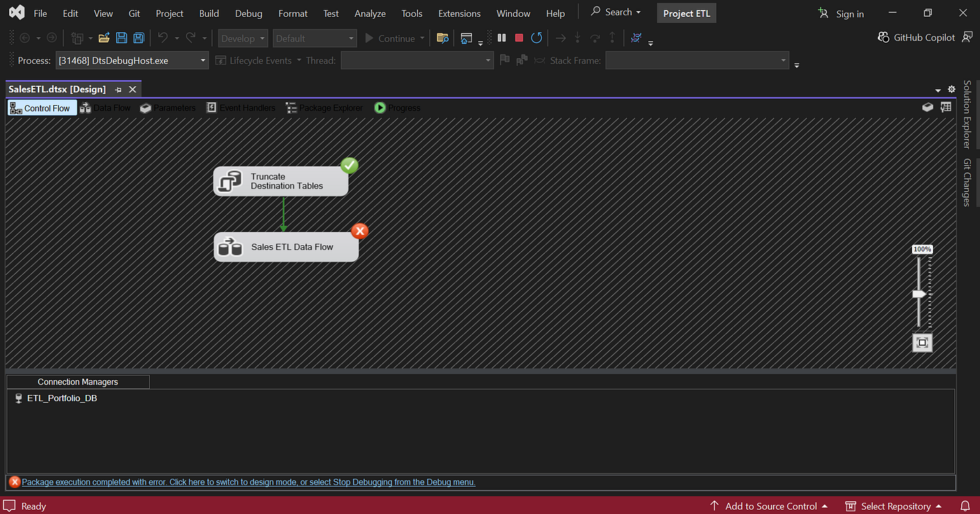Open the Test menu
Screen dimensions: 980x514
331,13
